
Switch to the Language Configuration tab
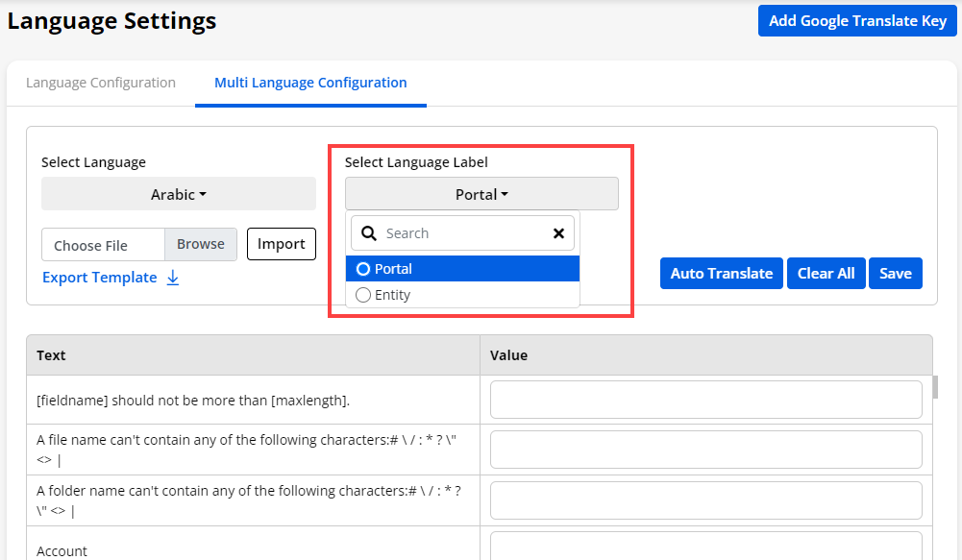(101, 83)
